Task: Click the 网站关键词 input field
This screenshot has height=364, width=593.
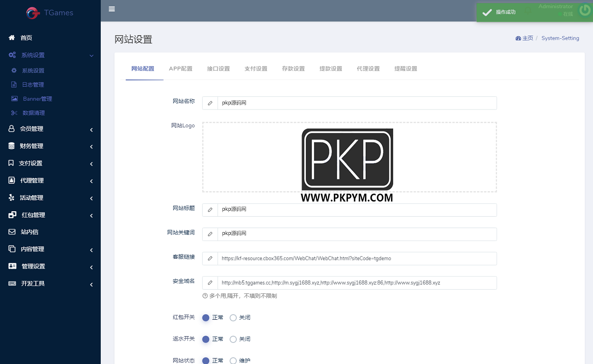Action: tap(357, 234)
